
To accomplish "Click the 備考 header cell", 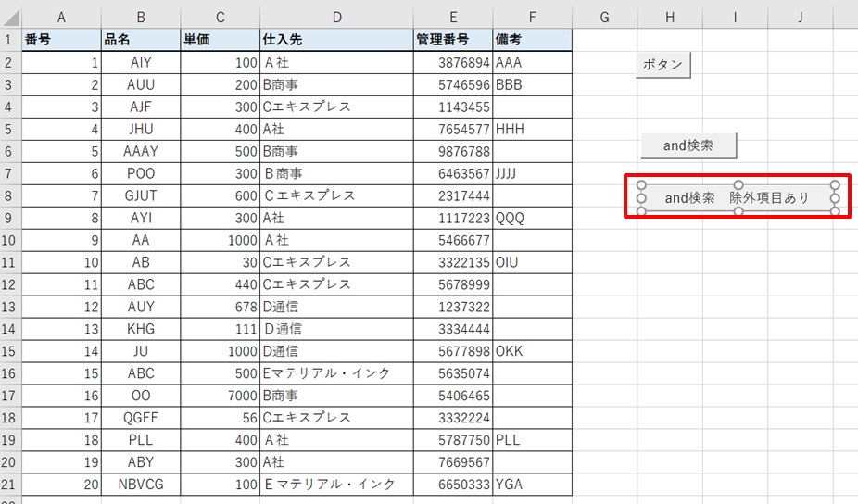I will (533, 40).
